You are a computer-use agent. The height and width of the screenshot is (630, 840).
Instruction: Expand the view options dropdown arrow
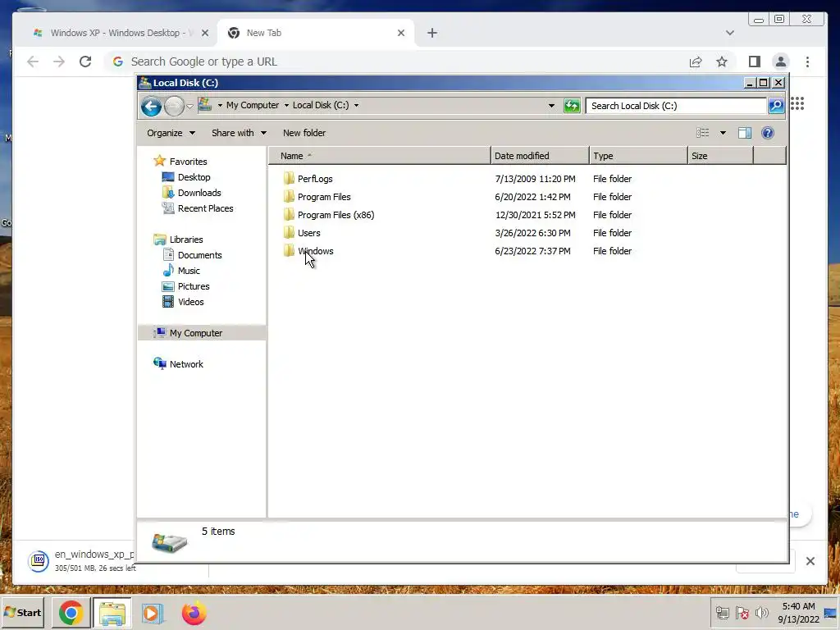[723, 133]
